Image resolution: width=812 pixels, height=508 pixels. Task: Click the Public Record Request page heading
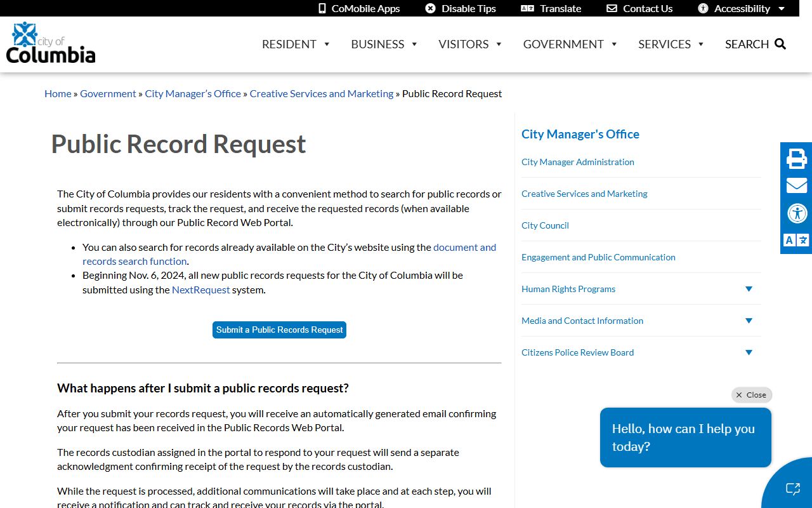[178, 144]
